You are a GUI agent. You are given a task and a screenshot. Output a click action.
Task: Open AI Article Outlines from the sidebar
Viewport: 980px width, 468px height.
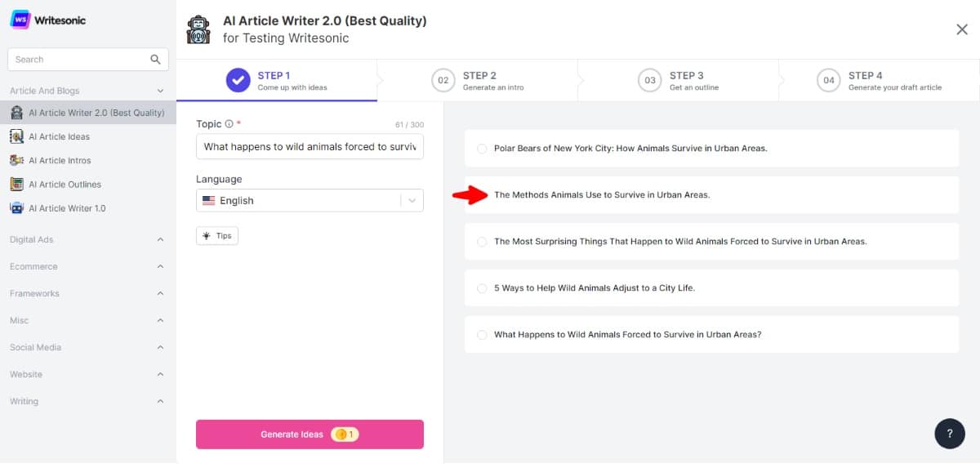[65, 184]
